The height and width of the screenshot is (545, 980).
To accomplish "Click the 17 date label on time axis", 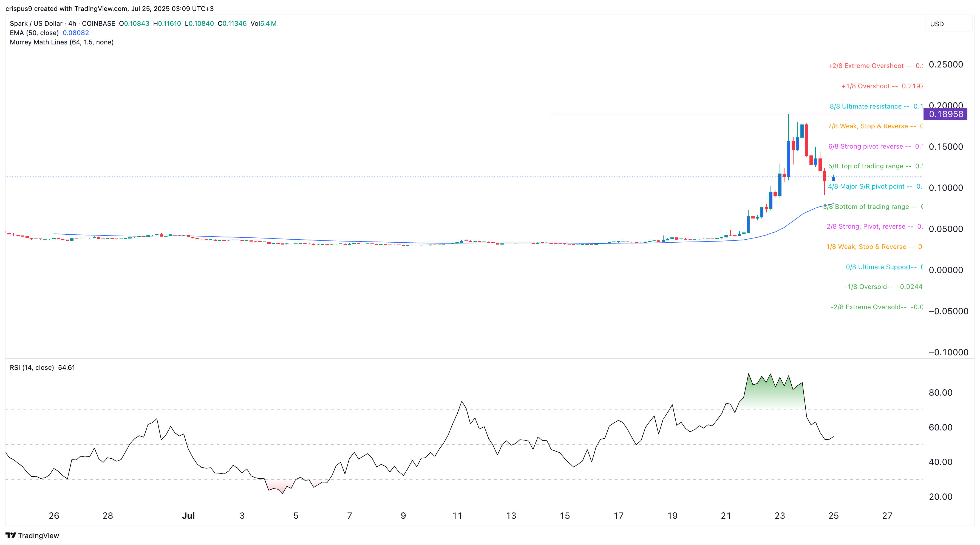I will point(619,516).
